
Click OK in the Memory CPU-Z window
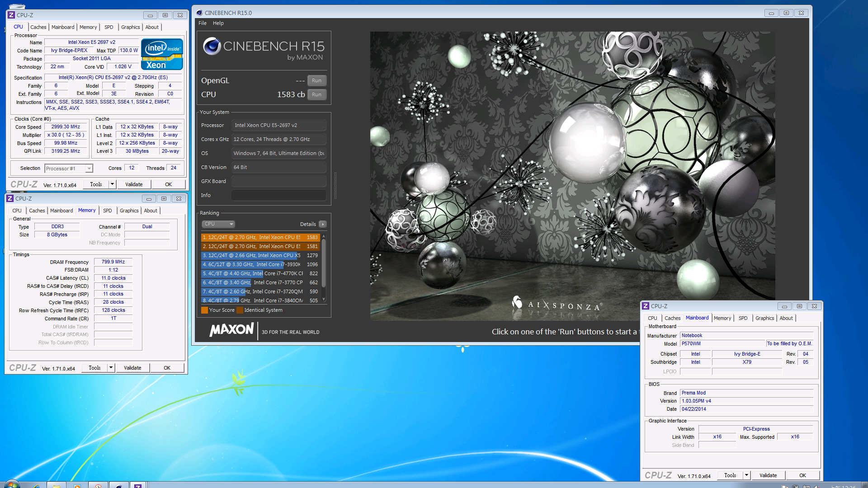pos(167,368)
